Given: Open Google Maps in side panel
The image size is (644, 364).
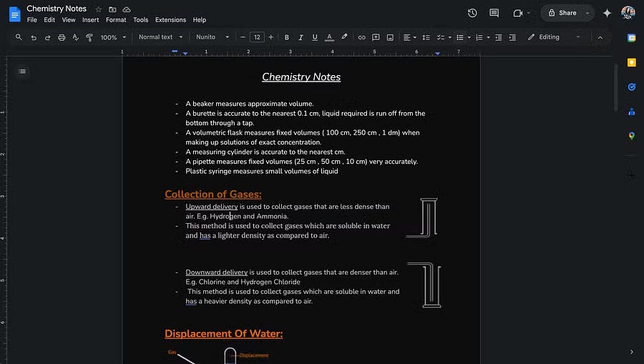Looking at the screenshot, I should (x=631, y=136).
